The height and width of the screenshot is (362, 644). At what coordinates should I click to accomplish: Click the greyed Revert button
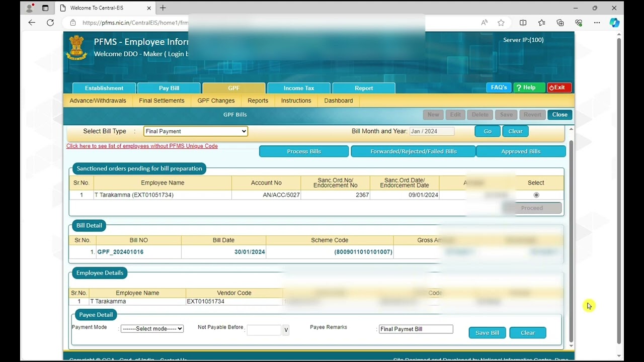click(532, 115)
